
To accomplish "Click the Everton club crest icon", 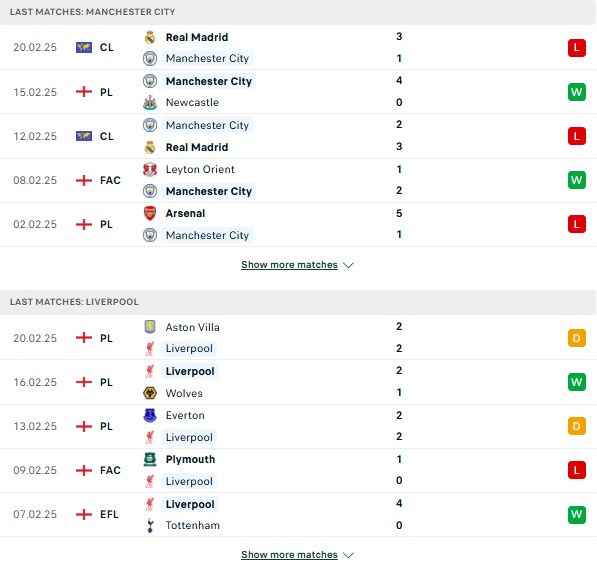I will click(150, 415).
